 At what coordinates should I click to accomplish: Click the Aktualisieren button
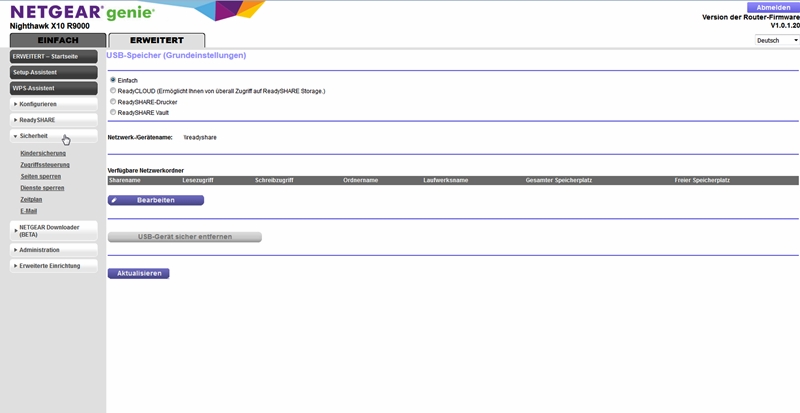[138, 273]
